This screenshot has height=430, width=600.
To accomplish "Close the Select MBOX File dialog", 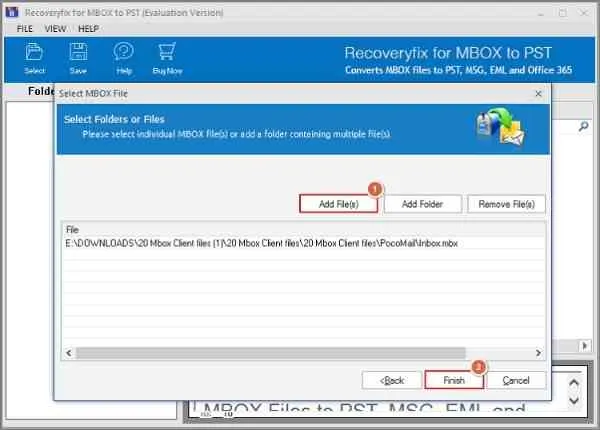I will pos(538,93).
